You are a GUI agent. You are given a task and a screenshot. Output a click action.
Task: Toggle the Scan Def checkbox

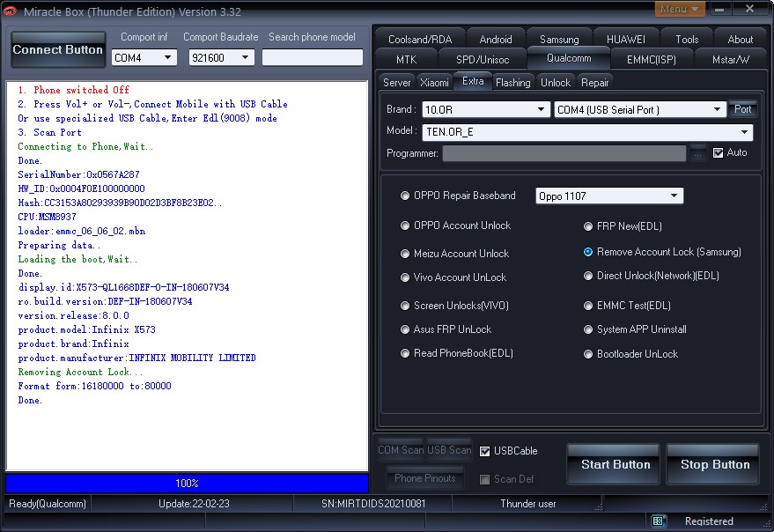pyautogui.click(x=484, y=479)
